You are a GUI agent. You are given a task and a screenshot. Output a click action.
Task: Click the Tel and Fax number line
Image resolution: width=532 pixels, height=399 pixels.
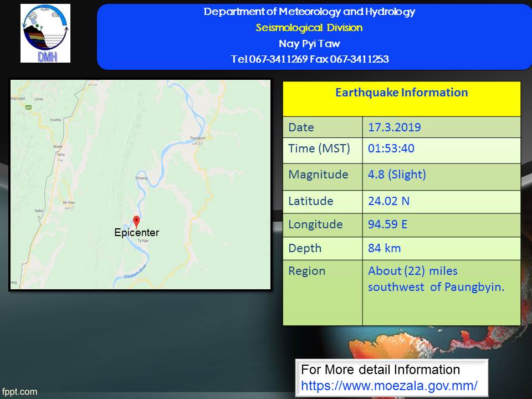(310, 59)
